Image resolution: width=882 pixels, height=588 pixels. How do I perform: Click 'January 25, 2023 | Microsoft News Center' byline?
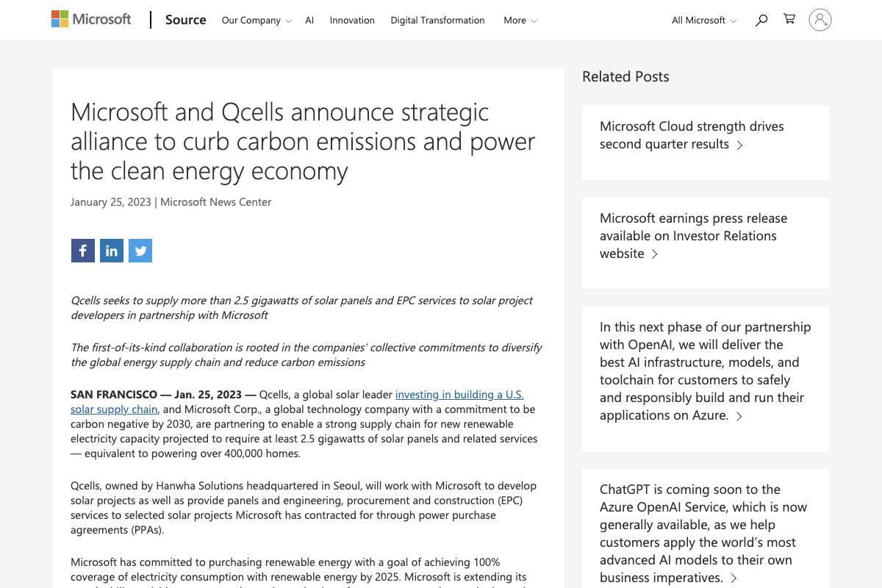(x=171, y=201)
